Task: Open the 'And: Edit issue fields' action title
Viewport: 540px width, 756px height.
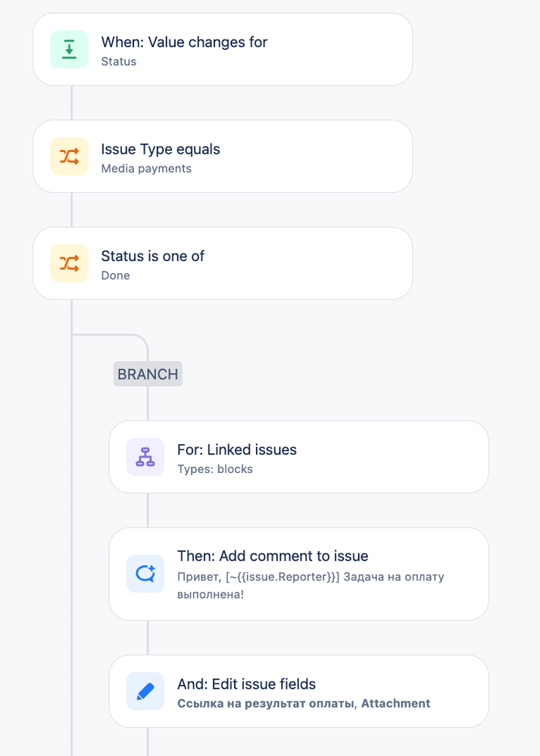Action: point(247,684)
